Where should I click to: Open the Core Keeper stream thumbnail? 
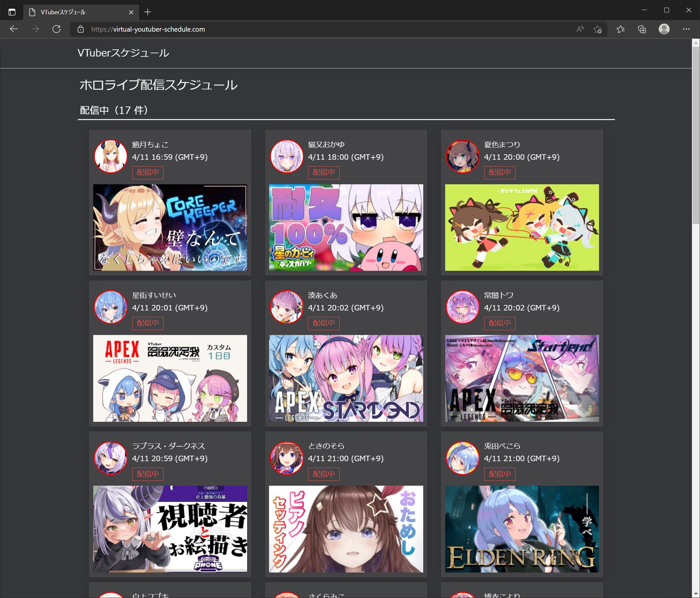tap(170, 227)
